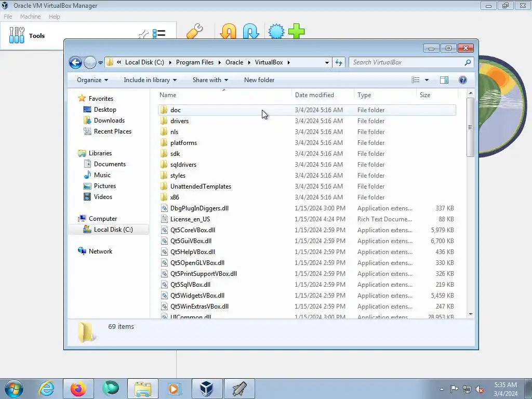Click the Import appliance arrow icon
The height and width of the screenshot is (399, 532).
pyautogui.click(x=228, y=32)
